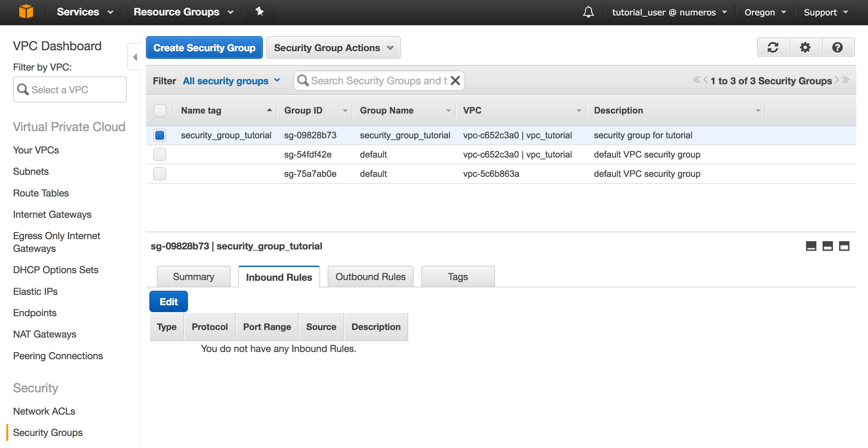This screenshot has width=868, height=448.
Task: Expand the Security Group Actions dropdown
Action: [333, 48]
